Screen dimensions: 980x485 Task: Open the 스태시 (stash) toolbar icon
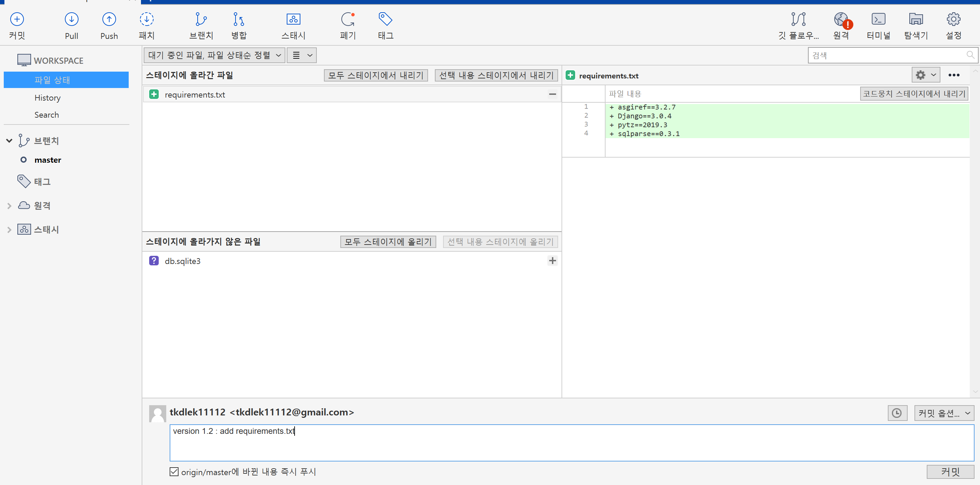[x=293, y=19]
